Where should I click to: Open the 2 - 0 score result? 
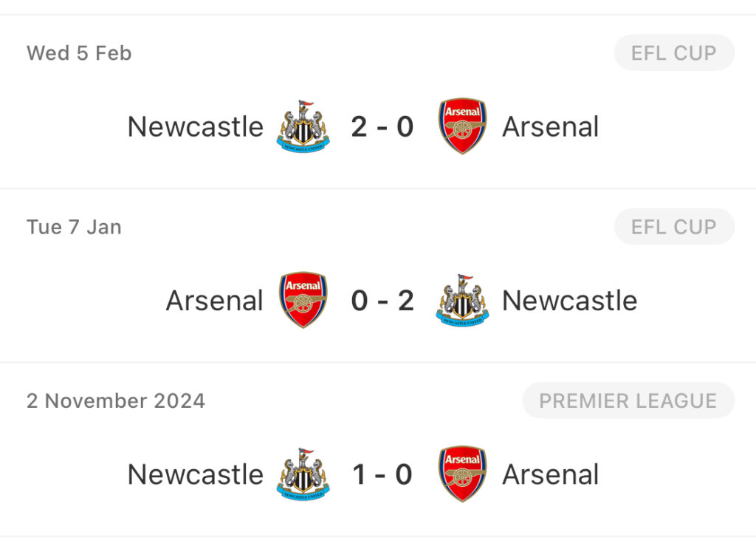pos(382,127)
